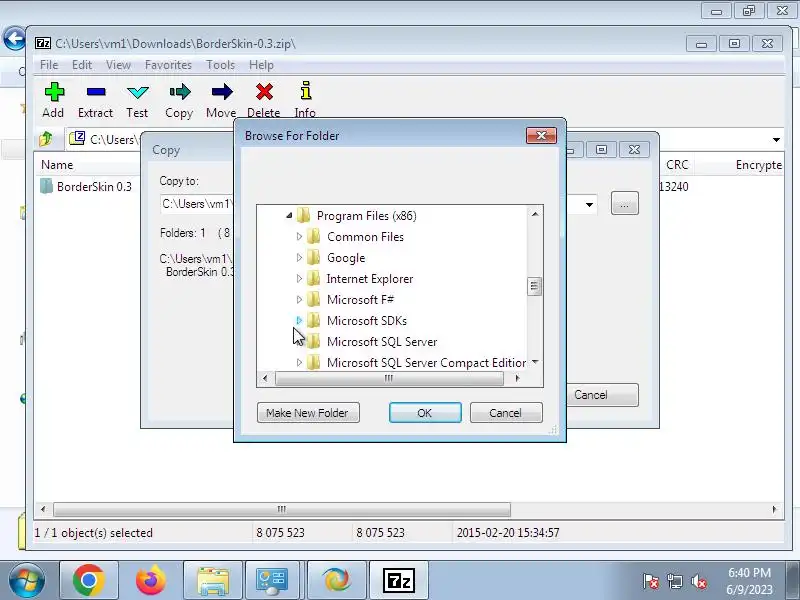Open the File menu
The image size is (800, 600).
click(49, 65)
